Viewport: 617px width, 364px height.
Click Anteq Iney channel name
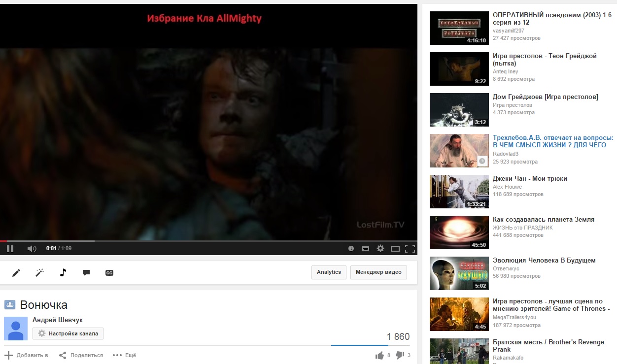pos(506,71)
